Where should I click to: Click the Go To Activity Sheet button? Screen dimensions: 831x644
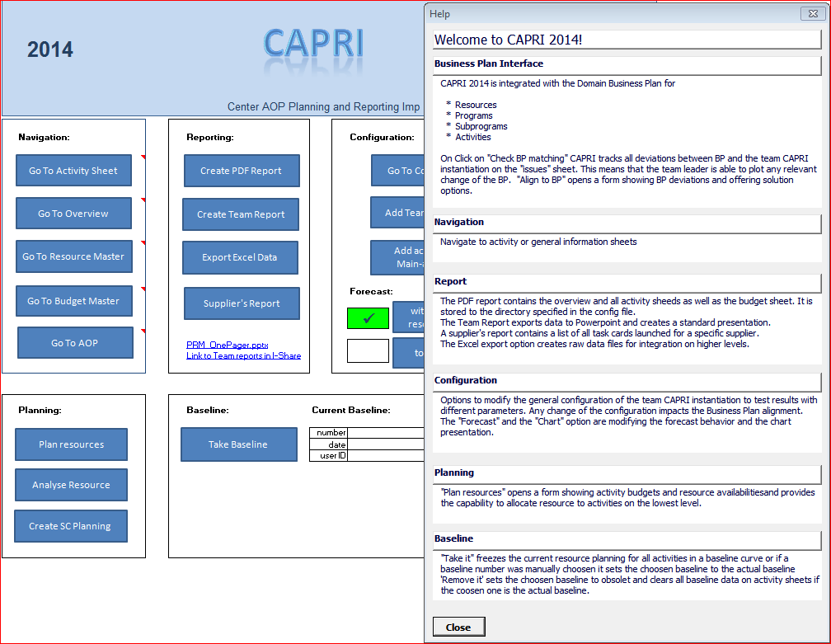[73, 171]
